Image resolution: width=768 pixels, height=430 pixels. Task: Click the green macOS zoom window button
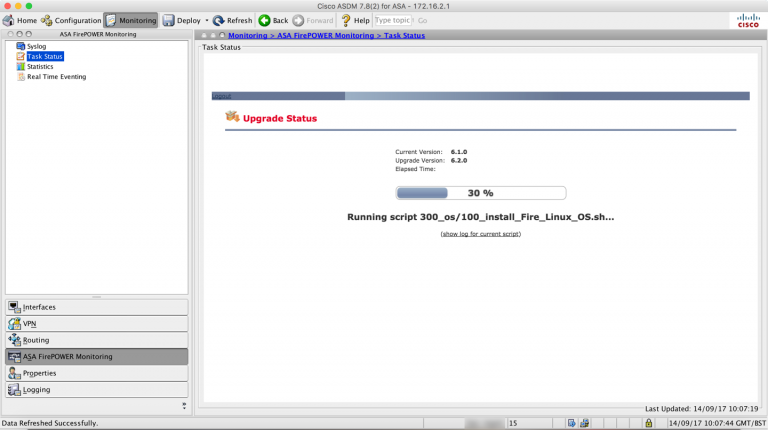coord(29,6)
